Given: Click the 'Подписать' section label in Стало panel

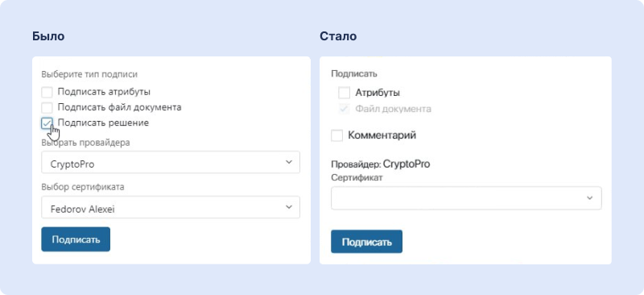Looking at the screenshot, I should (x=354, y=74).
